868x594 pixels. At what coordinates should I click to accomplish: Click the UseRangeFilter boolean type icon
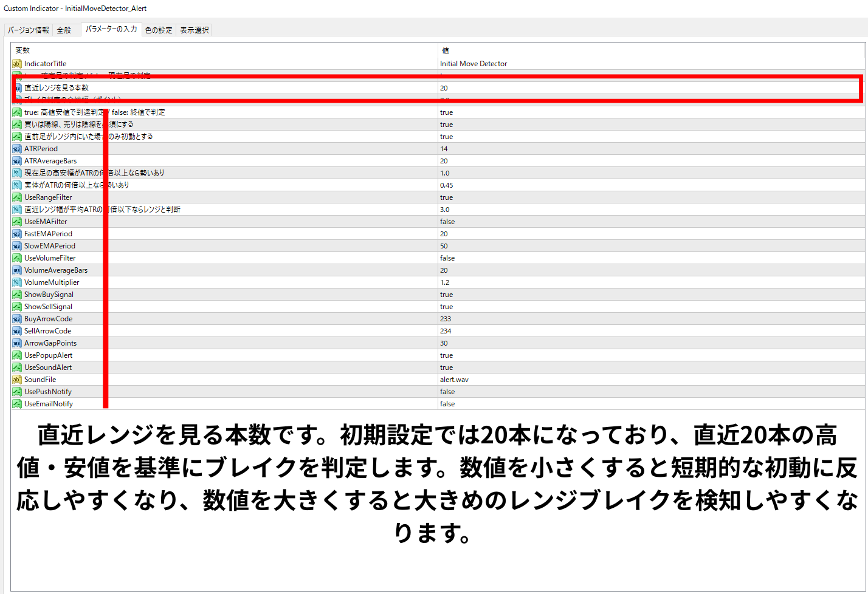tap(17, 197)
